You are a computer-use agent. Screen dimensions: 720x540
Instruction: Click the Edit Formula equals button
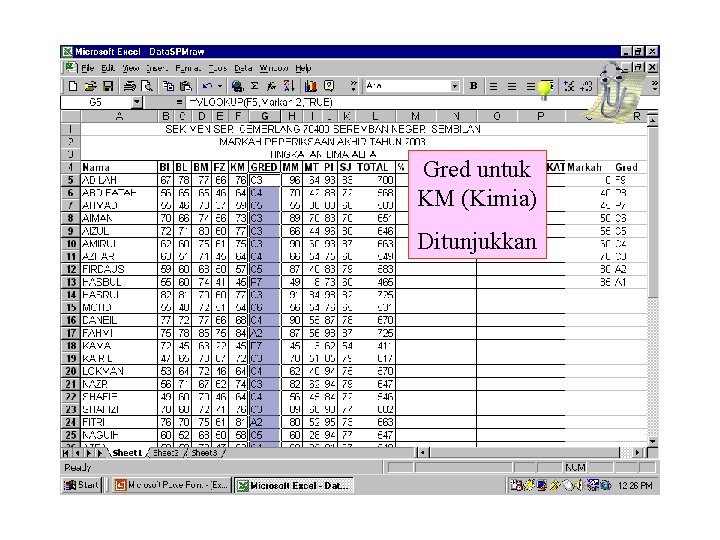pyautogui.click(x=180, y=102)
